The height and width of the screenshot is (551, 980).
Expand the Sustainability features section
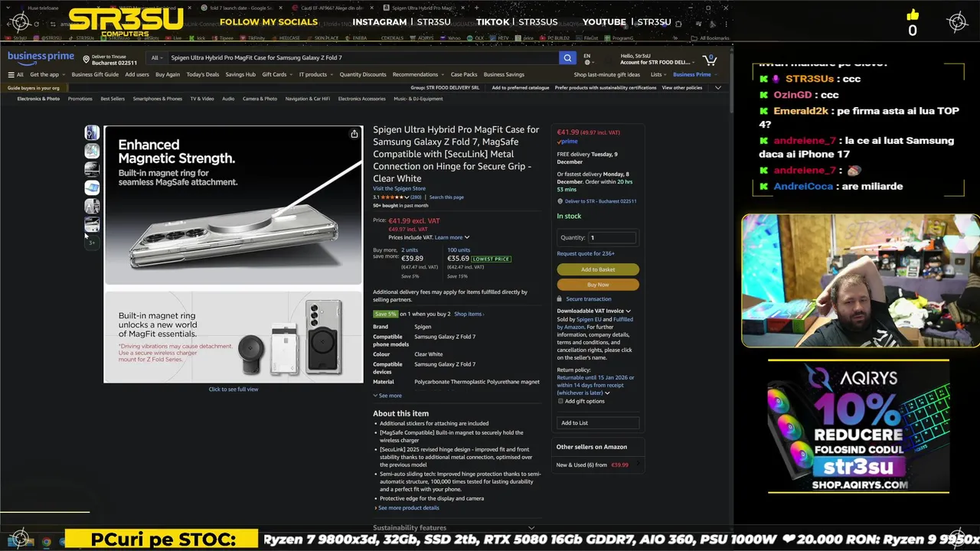click(x=453, y=527)
